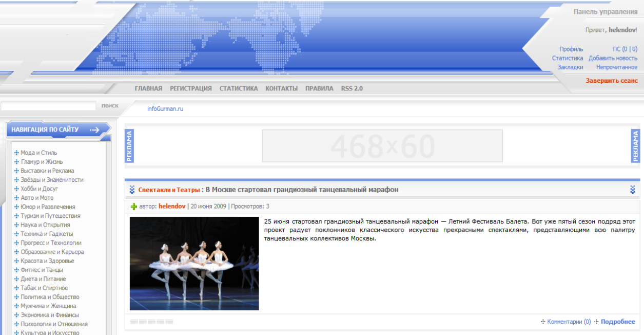644x335 pixels.
Task: Click into the search input field
Action: 48,106
